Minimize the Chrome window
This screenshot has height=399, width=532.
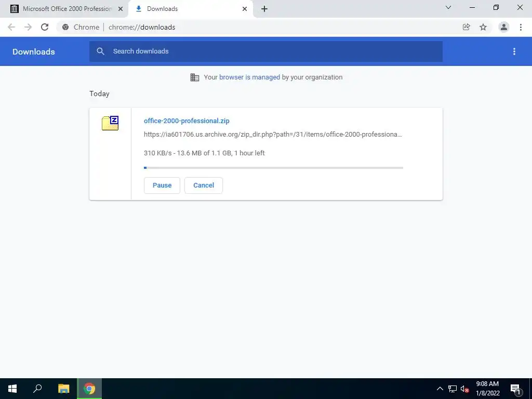point(472,7)
